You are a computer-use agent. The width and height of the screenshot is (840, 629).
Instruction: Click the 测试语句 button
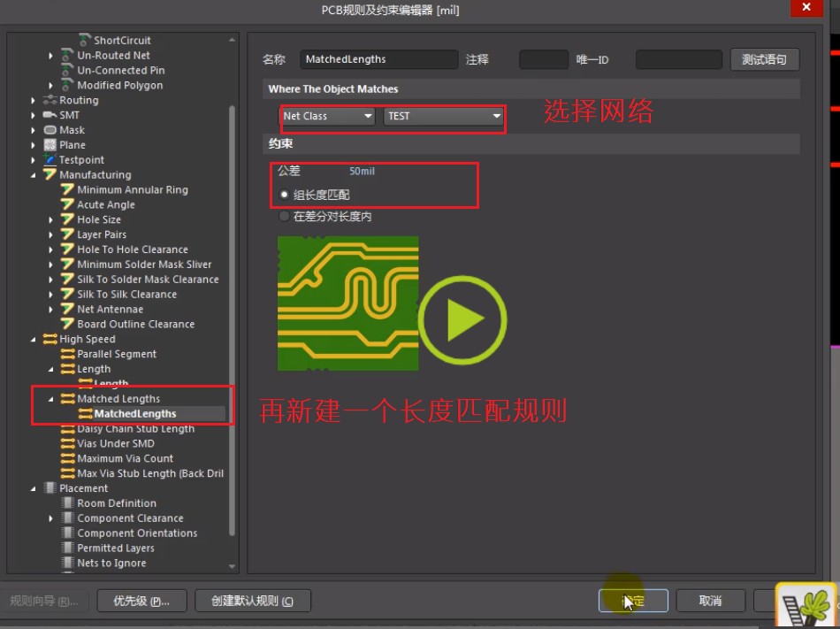tap(766, 59)
